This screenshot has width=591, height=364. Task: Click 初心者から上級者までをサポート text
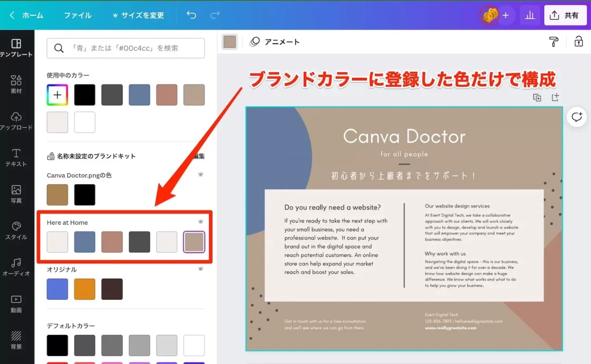click(x=404, y=176)
